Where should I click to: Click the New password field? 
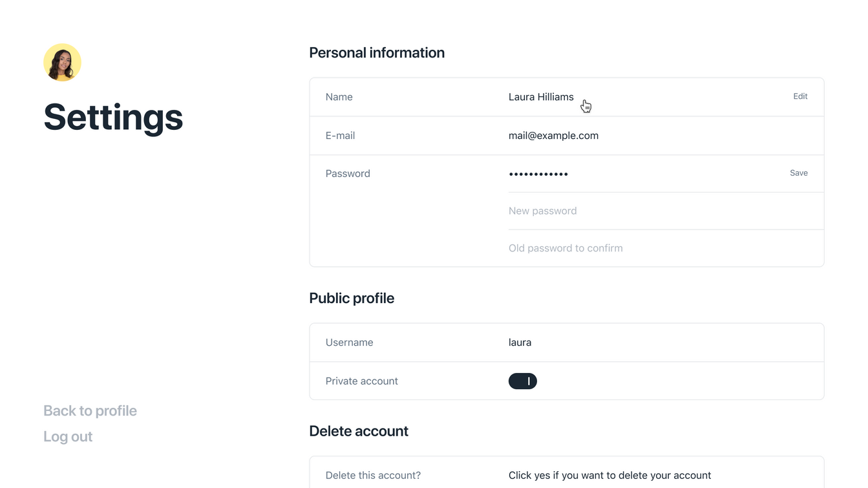pos(666,211)
